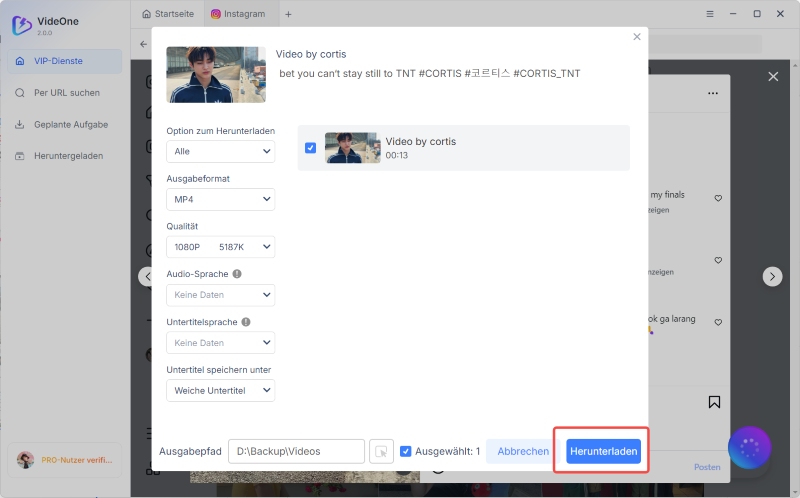Toggle the Ausgewählt: 1 checkbox
This screenshot has height=498, width=800.
pyautogui.click(x=406, y=452)
